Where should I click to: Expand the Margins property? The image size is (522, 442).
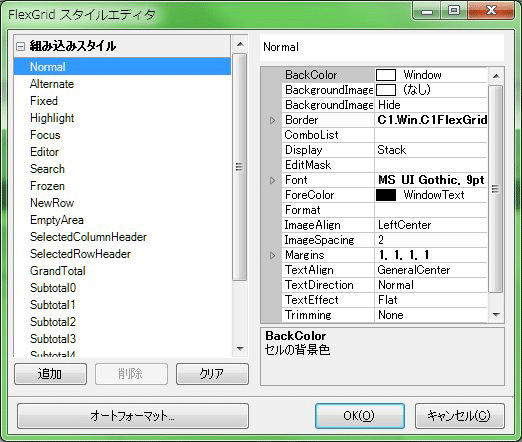[272, 255]
